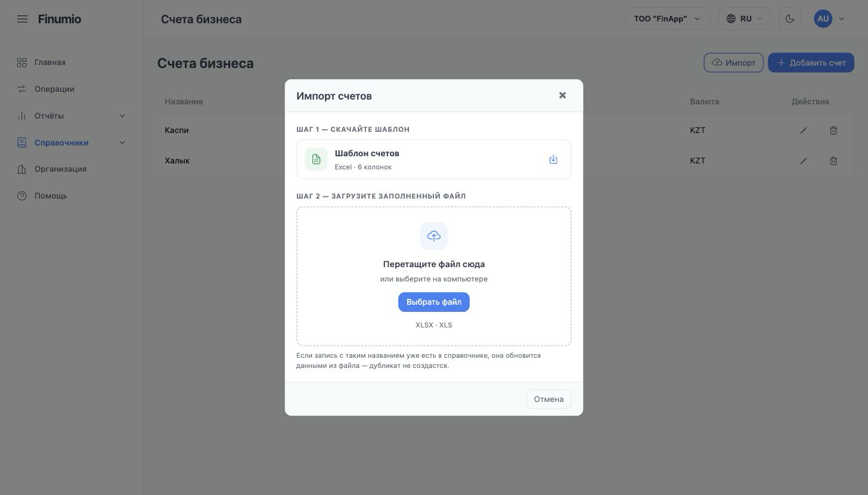Image resolution: width=868 pixels, height=495 pixels.
Task: Expand the Справочники submenu chevron
Action: (x=122, y=143)
